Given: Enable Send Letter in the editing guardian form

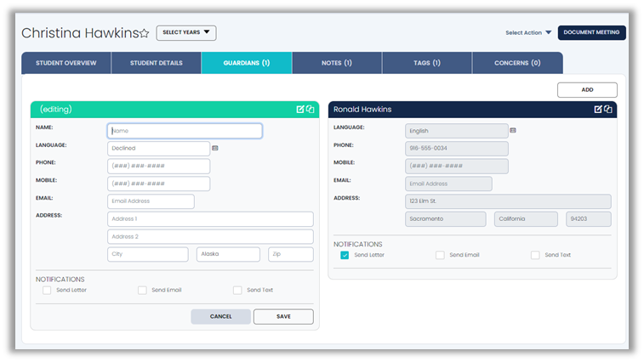Looking at the screenshot, I should coord(47,290).
